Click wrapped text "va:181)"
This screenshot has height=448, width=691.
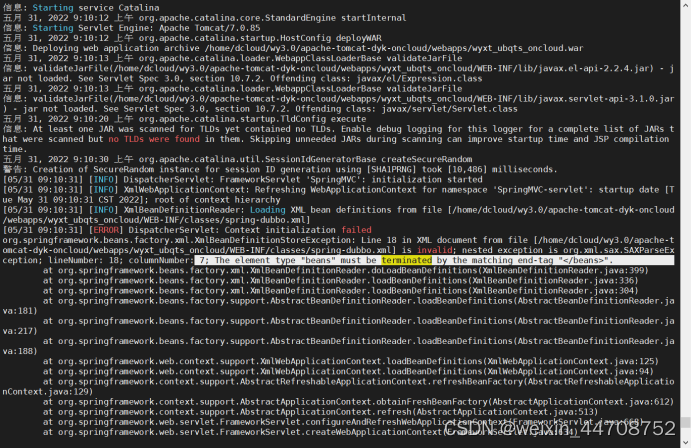20,311
